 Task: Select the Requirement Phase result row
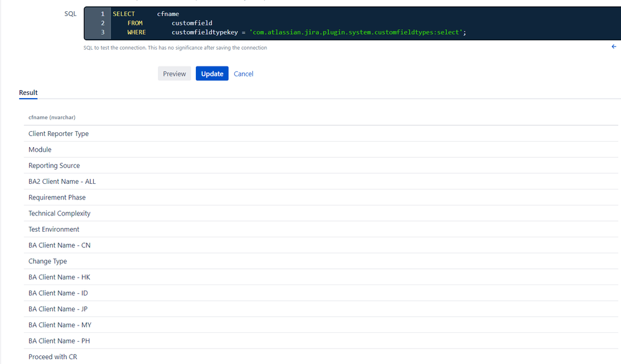point(57,197)
